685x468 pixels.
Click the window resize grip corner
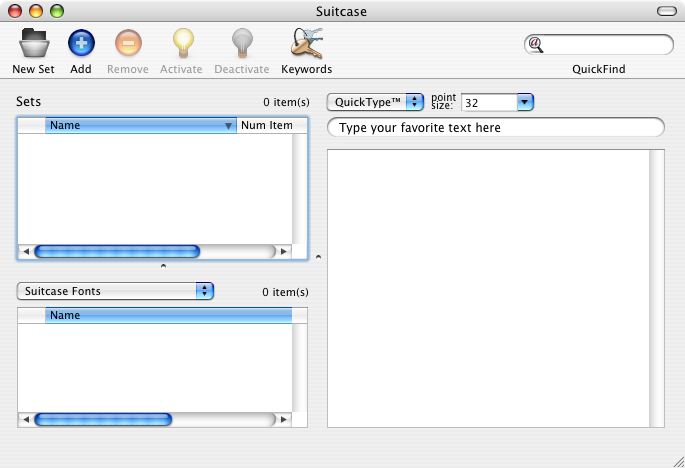tap(678, 461)
